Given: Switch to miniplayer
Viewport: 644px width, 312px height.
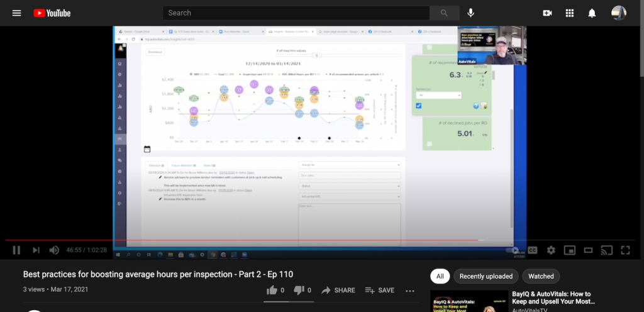Looking at the screenshot, I should (570, 250).
